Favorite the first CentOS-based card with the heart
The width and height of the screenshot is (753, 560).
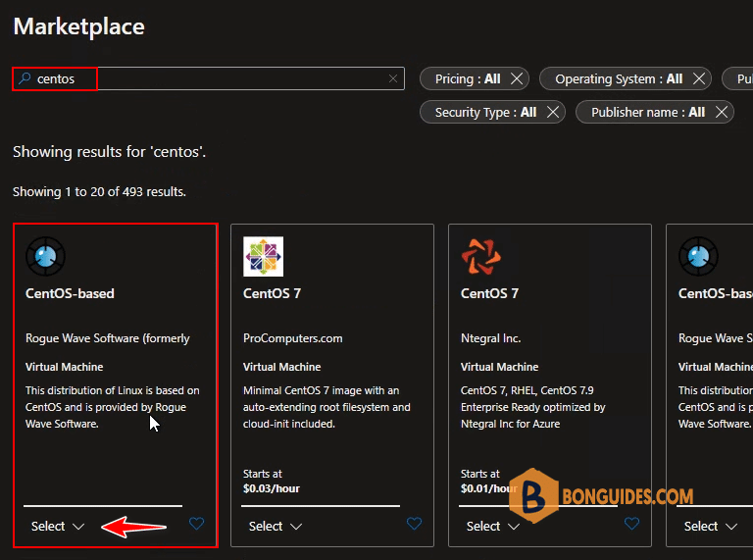[196, 523]
